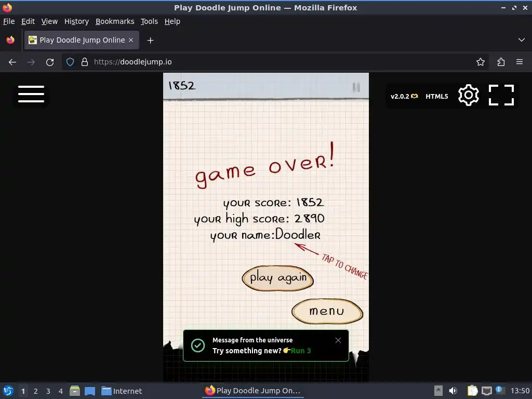Viewport: 532px width, 399px height.
Task: Open the Tools menu
Action: pos(149,21)
